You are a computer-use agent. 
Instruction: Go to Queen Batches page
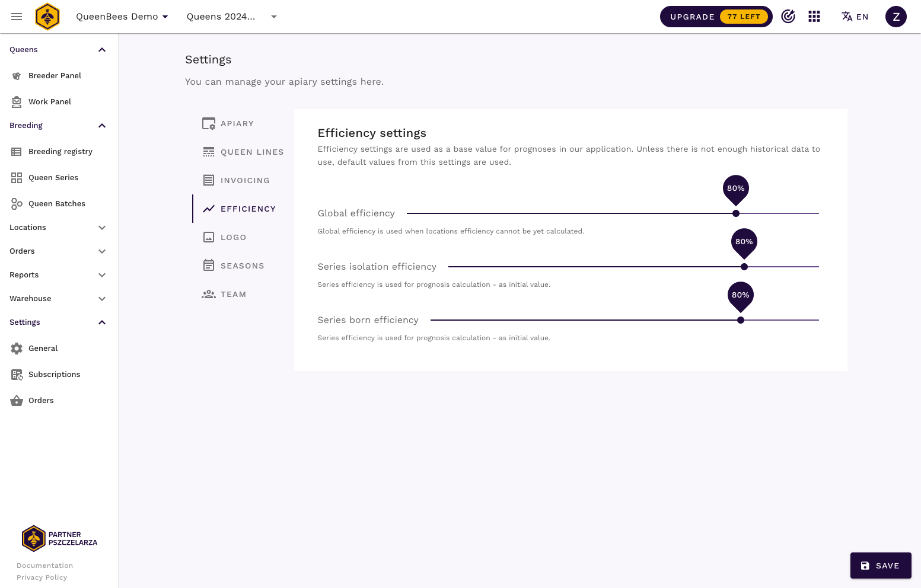(57, 204)
